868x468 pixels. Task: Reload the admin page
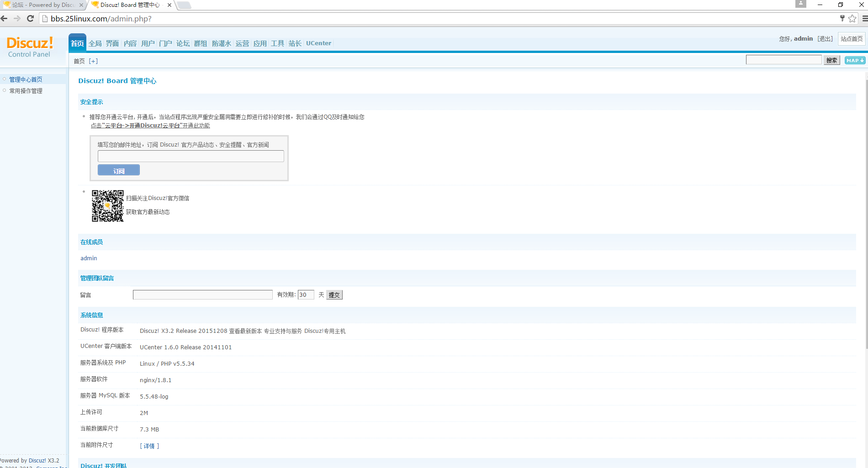[x=31, y=19]
